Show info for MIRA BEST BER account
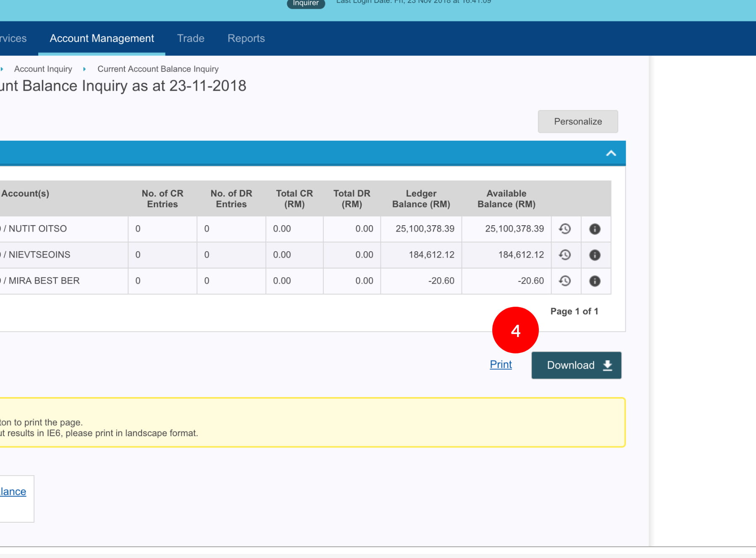This screenshot has height=558, width=756. 595,281
